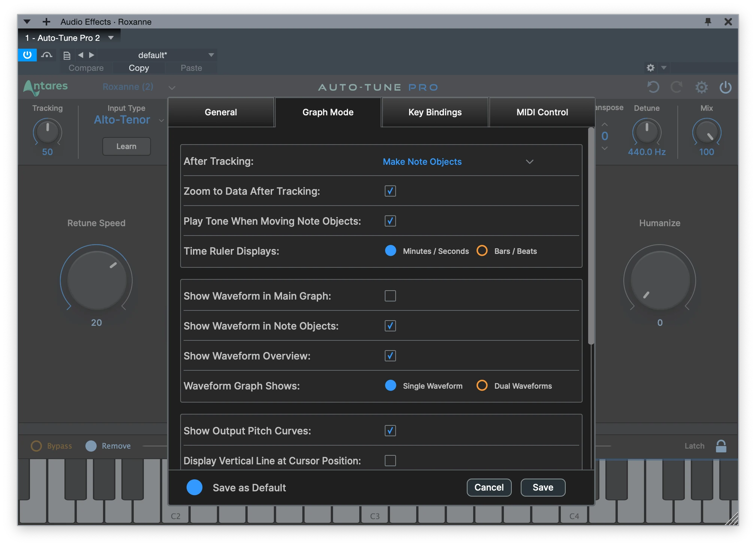This screenshot has height=546, width=756.
Task: Select Bars / Beats time ruler option
Action: (482, 251)
